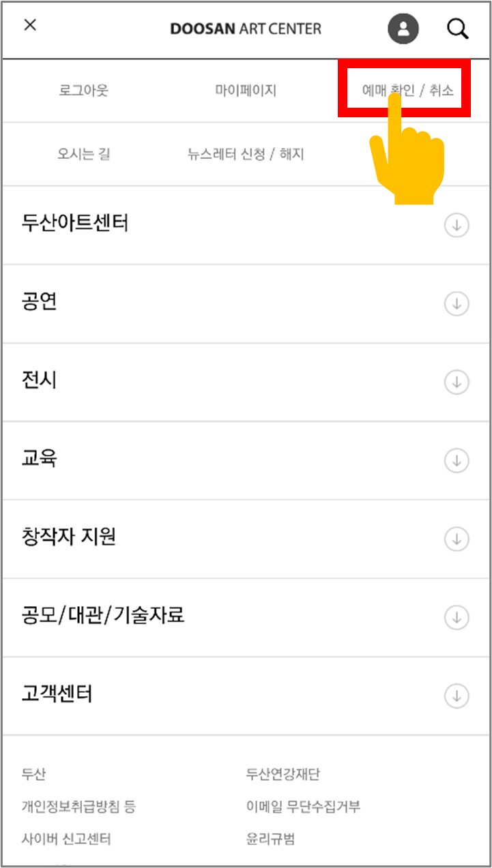Select 로그아웃 to log out

pyautogui.click(x=83, y=90)
